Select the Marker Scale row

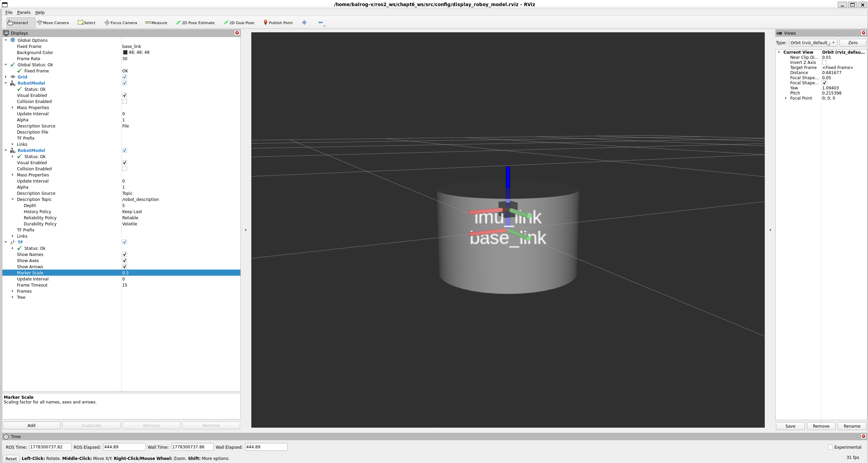(x=121, y=273)
